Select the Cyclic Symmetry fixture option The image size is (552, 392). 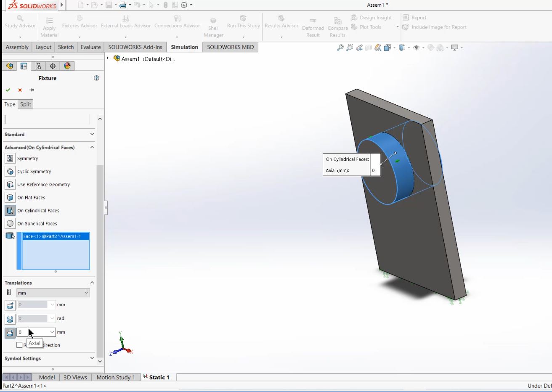point(33,171)
